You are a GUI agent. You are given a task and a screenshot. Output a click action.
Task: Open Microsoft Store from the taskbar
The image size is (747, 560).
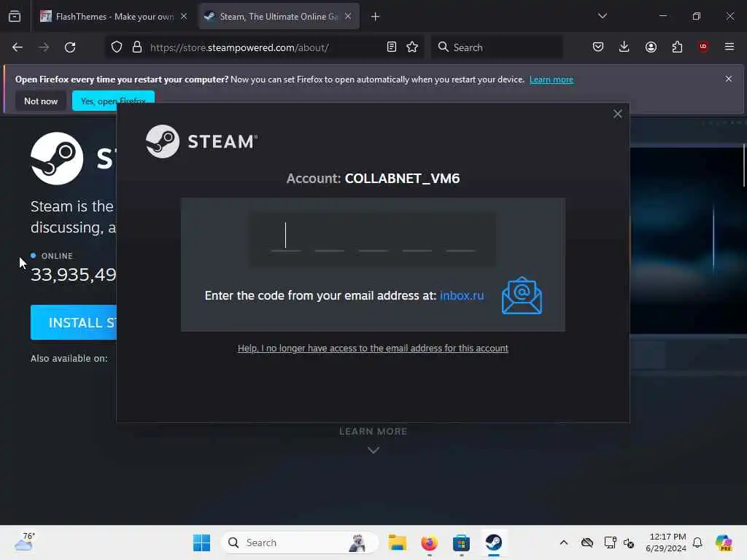point(461,542)
